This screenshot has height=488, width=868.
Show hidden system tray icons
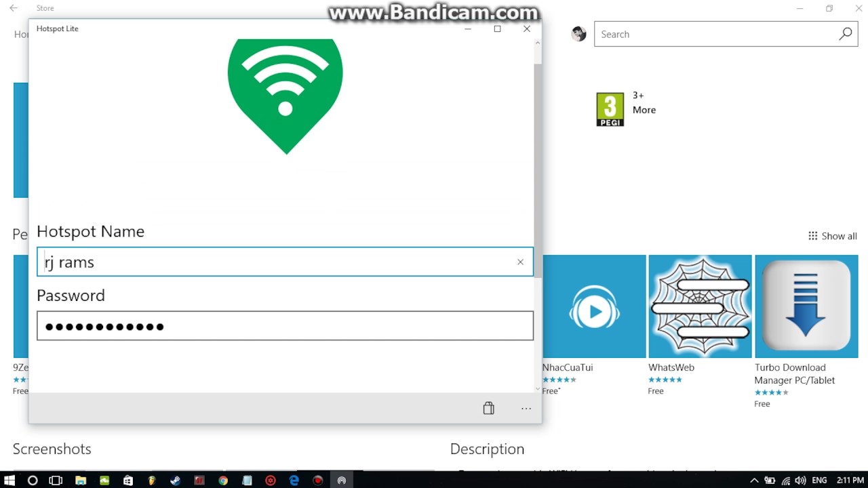[754, 481]
